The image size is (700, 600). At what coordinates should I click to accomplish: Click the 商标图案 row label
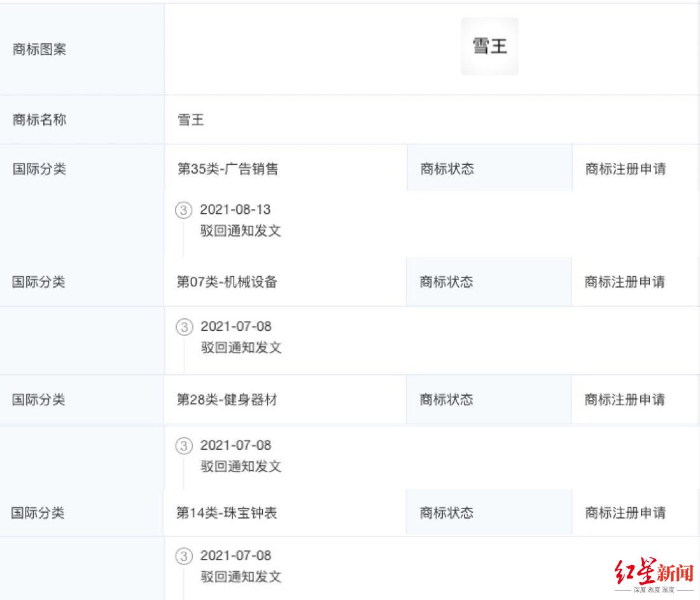click(x=39, y=50)
